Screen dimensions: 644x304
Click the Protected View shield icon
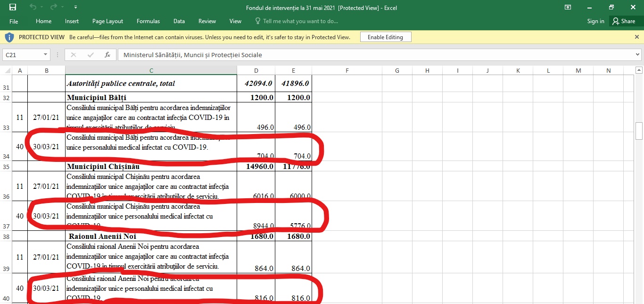[9, 37]
